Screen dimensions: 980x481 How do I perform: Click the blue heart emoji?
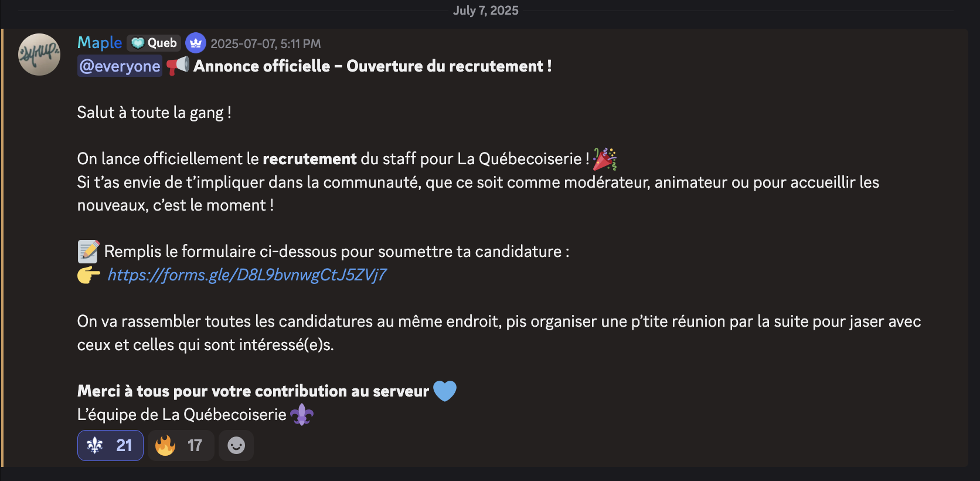point(445,391)
